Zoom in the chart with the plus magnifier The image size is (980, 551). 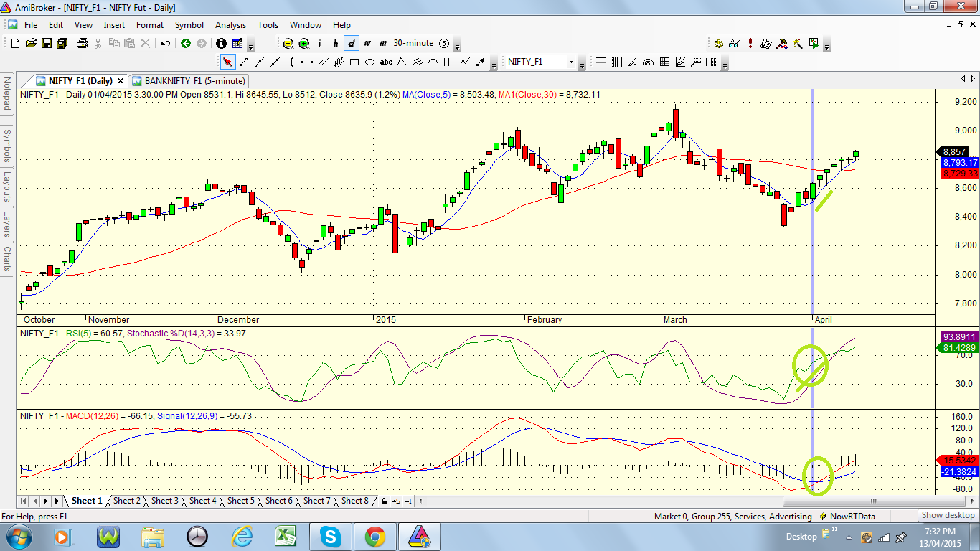point(304,43)
